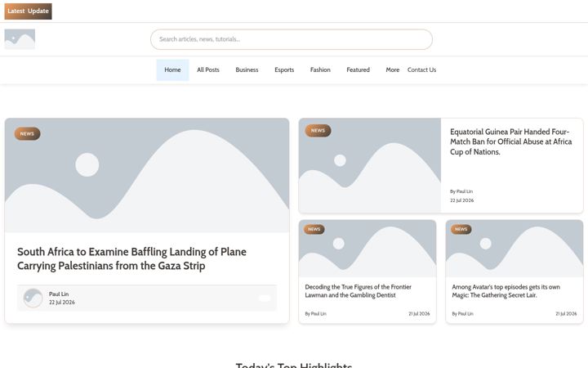Click the pill icon in author bar
The height and width of the screenshot is (368, 588).
click(265, 298)
